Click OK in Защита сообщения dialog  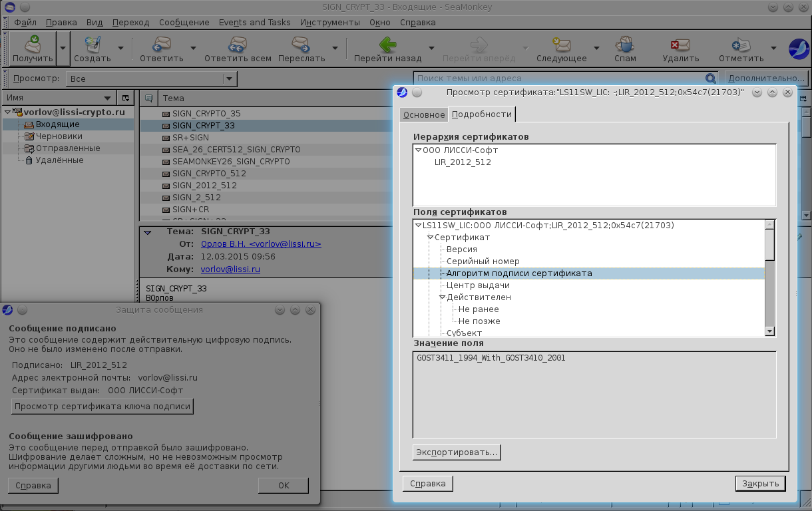pyautogui.click(x=284, y=486)
